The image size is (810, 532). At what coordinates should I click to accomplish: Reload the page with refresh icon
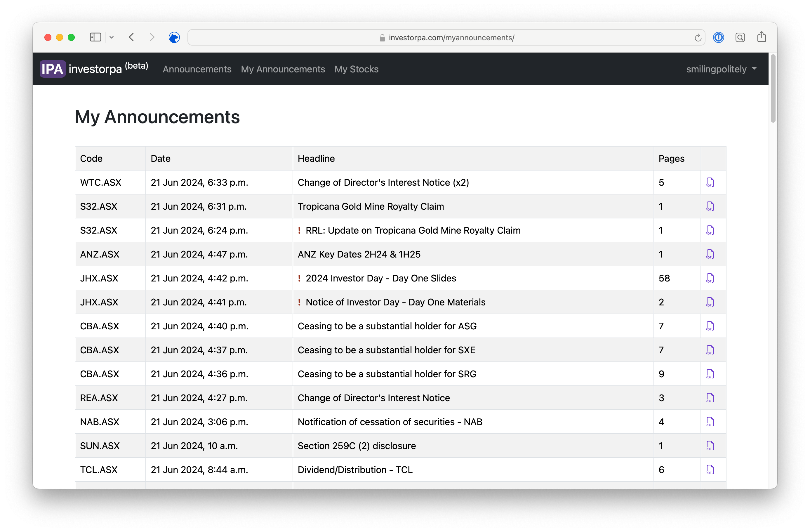[x=698, y=38]
